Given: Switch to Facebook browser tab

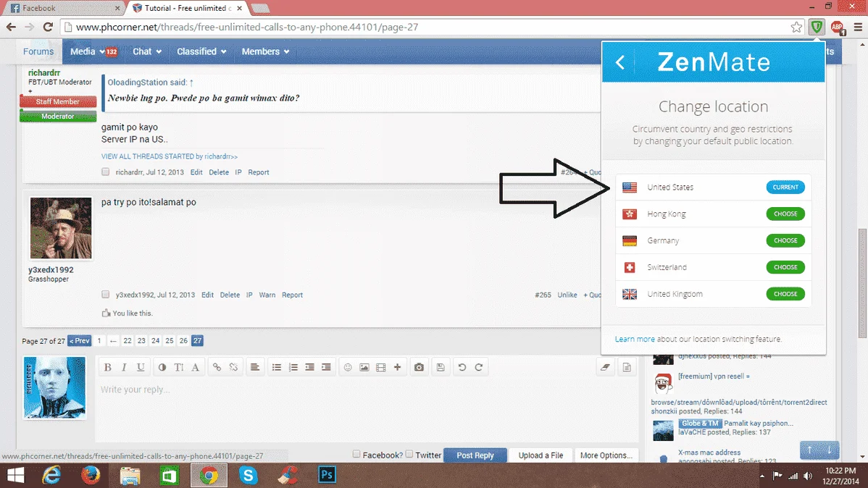Looking at the screenshot, I should point(62,8).
